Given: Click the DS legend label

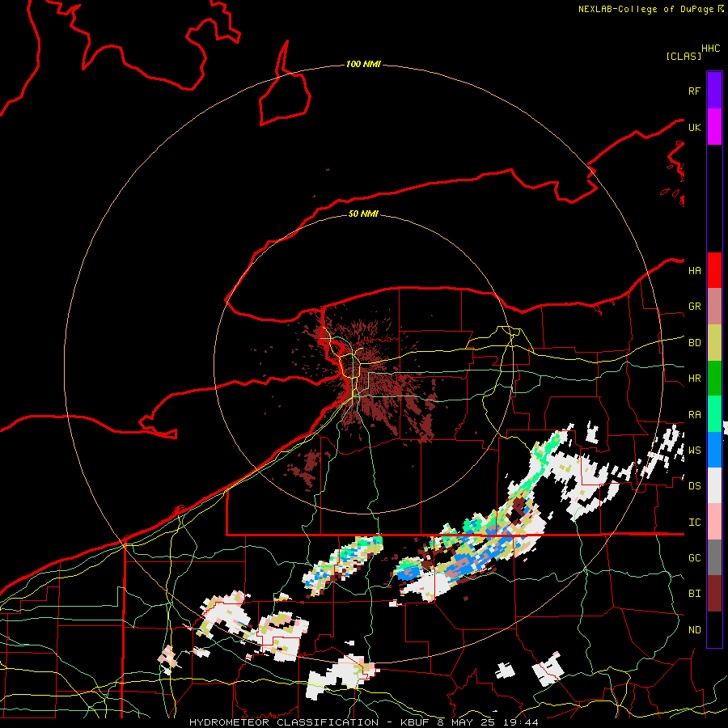Looking at the screenshot, I should (x=694, y=486).
